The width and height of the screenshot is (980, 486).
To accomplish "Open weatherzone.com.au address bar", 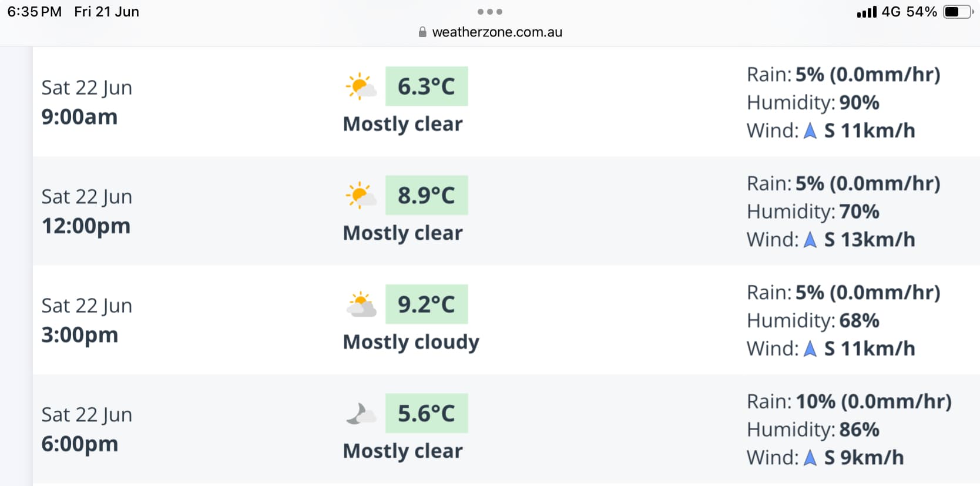I will [496, 32].
